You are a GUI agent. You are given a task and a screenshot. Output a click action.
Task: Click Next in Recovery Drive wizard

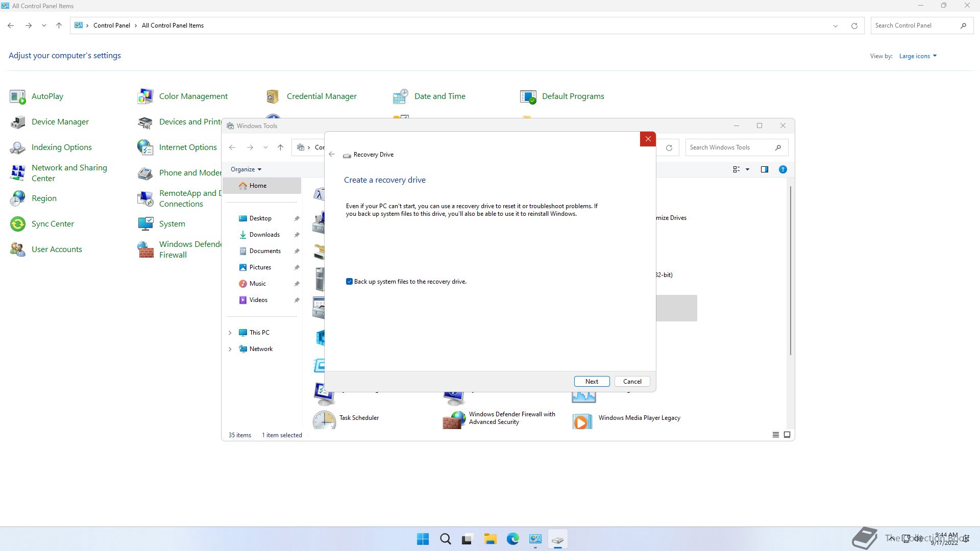point(592,382)
